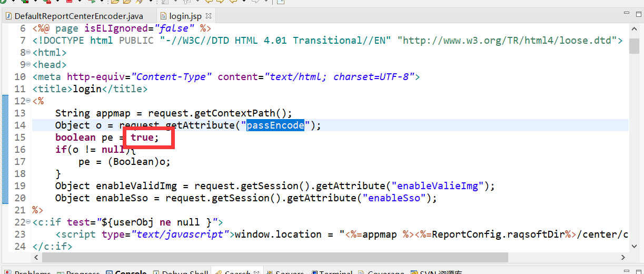Click line number 24 in the gutter
Viewport: 644px width, 274px height.
tap(19, 247)
